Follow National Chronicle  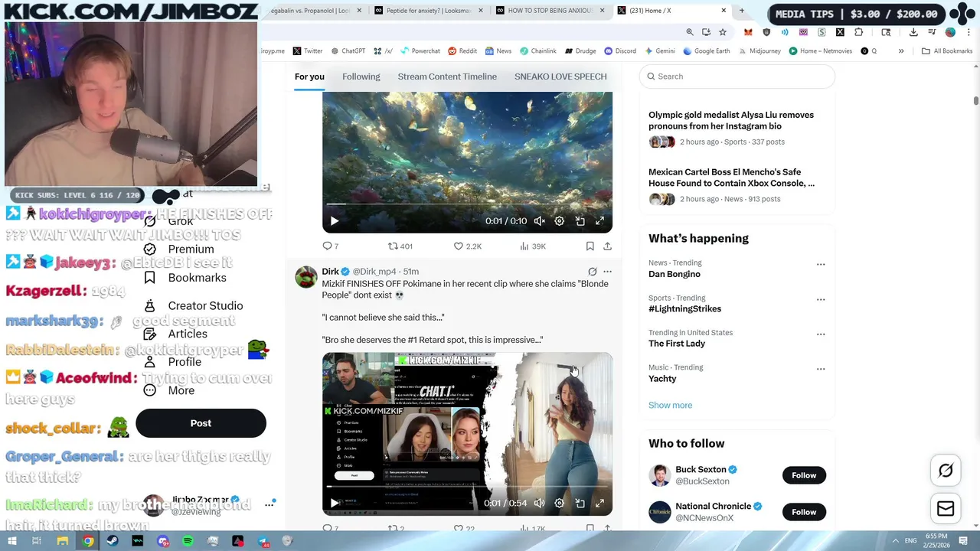coord(804,512)
